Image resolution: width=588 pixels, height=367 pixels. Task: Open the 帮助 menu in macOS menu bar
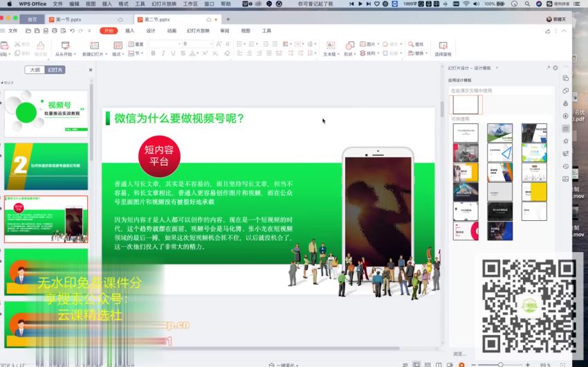tap(226, 3)
